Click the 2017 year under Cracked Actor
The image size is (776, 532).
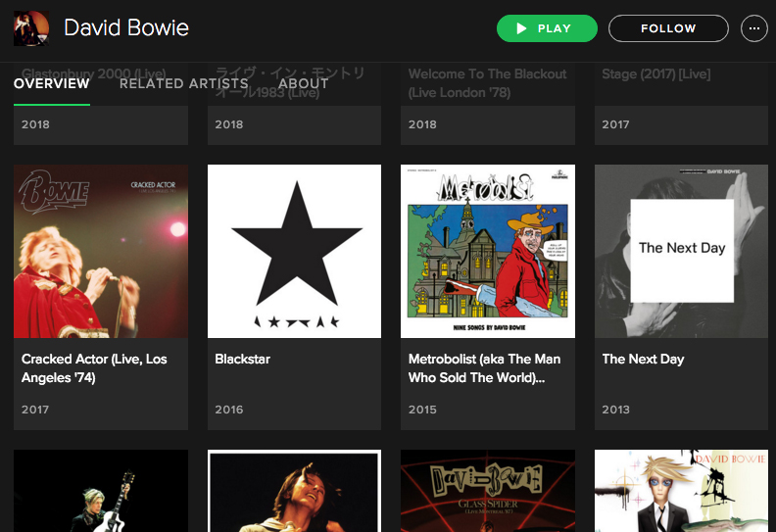[x=35, y=410]
